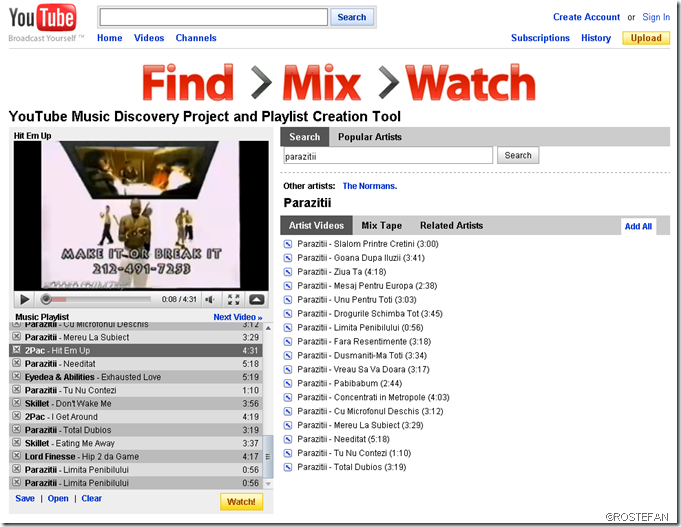Add Pabibabum via its icon
681x527 pixels.
click(x=288, y=384)
